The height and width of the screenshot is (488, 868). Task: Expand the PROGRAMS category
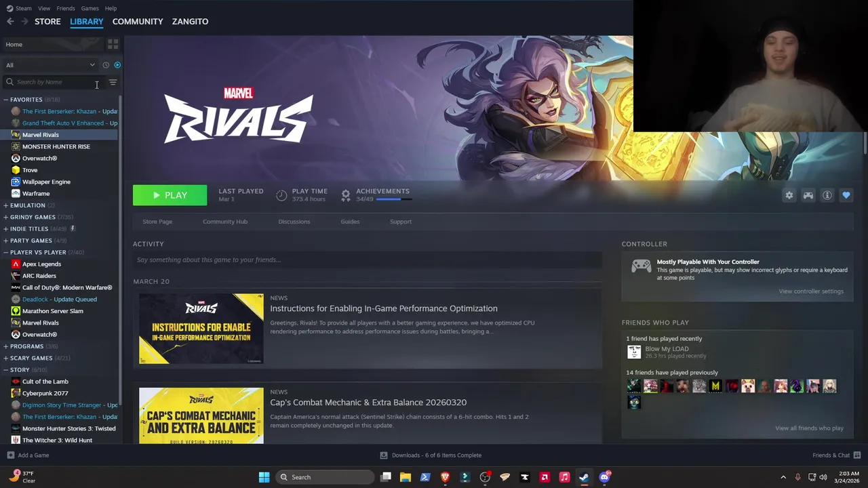[5, 346]
